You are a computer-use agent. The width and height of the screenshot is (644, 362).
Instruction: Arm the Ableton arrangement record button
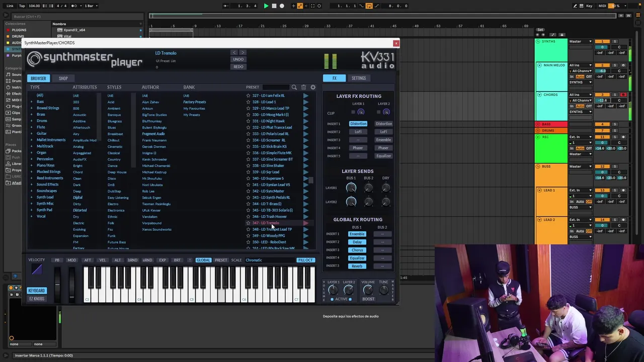[x=282, y=6]
